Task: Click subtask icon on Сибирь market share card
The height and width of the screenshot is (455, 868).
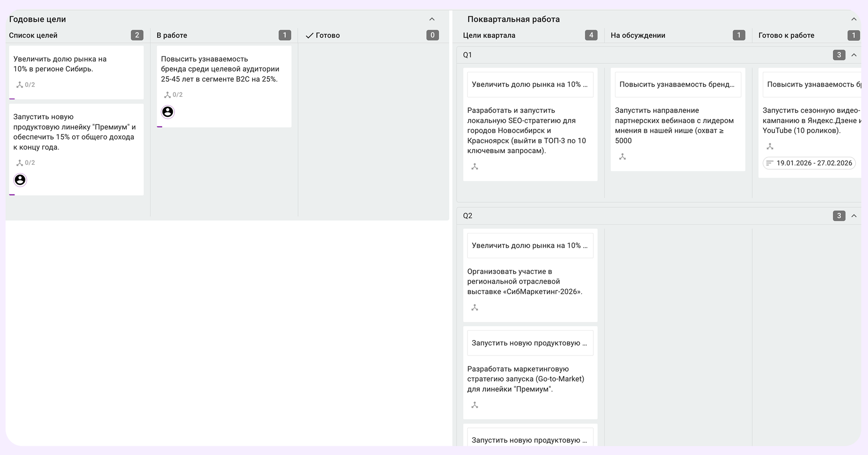Action: click(x=20, y=85)
